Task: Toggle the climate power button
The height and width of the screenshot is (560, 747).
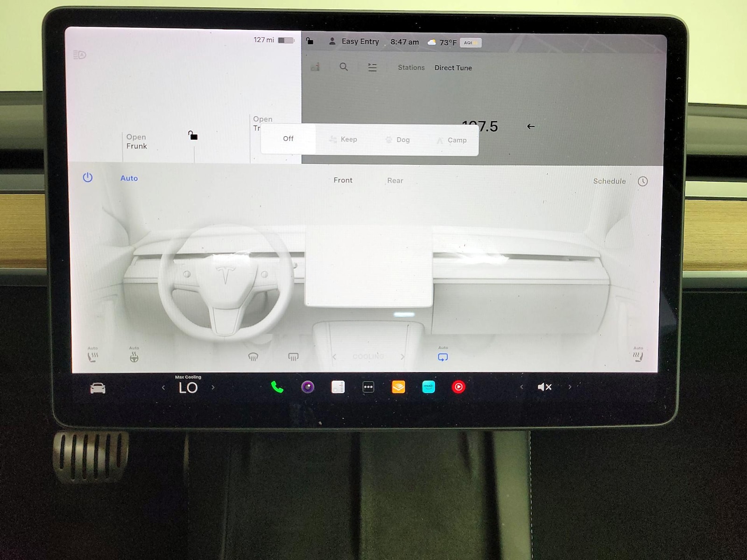Action: coord(88,178)
